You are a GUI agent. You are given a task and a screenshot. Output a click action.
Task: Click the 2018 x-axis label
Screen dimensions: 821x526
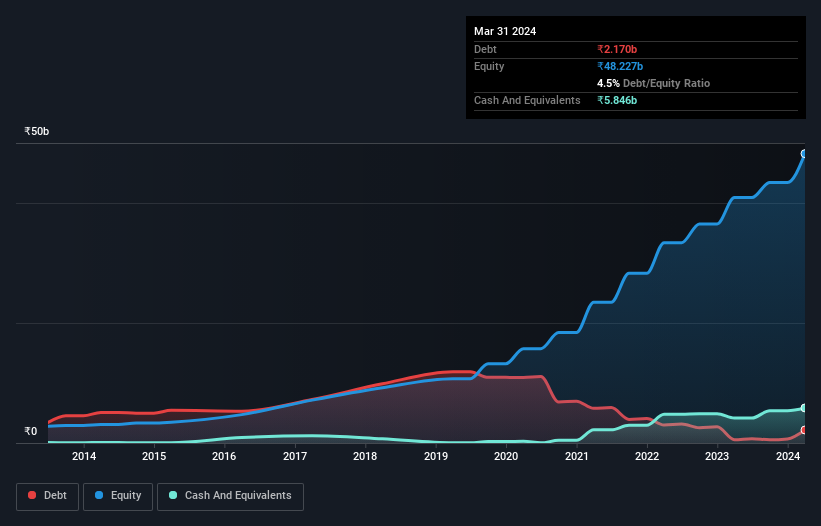pyautogui.click(x=365, y=456)
